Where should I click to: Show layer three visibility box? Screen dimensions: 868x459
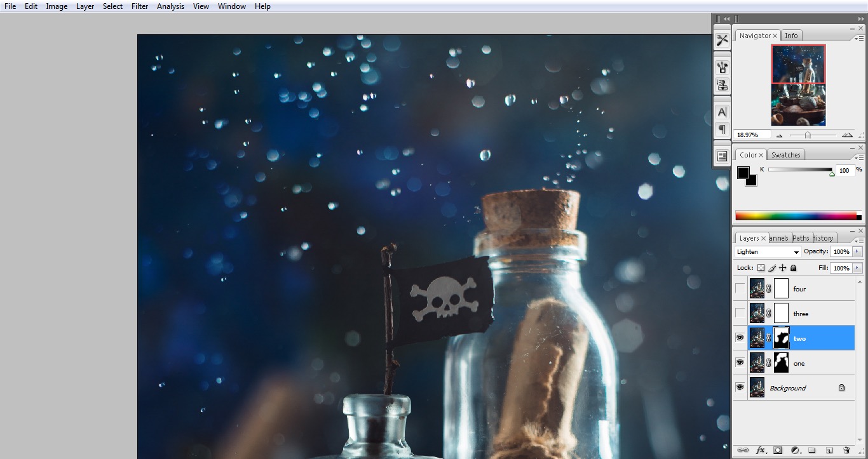[x=740, y=314]
